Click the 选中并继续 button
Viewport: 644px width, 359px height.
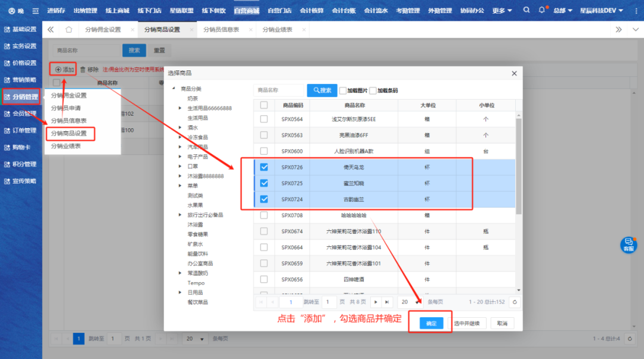pos(469,323)
